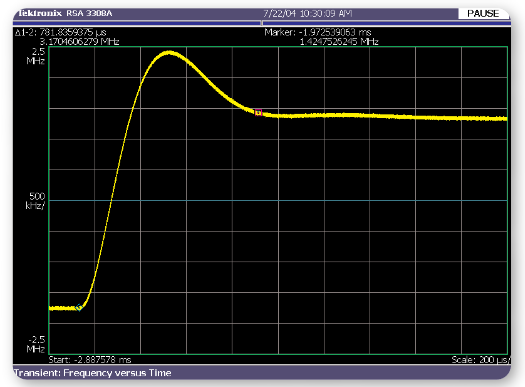Image resolution: width=525 pixels, height=387 pixels.
Task: Select the magenta square marker on the trace
Action: click(258, 112)
